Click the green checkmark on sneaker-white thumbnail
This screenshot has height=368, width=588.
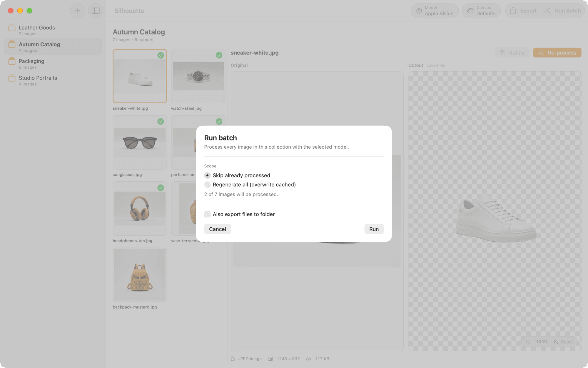(x=161, y=55)
